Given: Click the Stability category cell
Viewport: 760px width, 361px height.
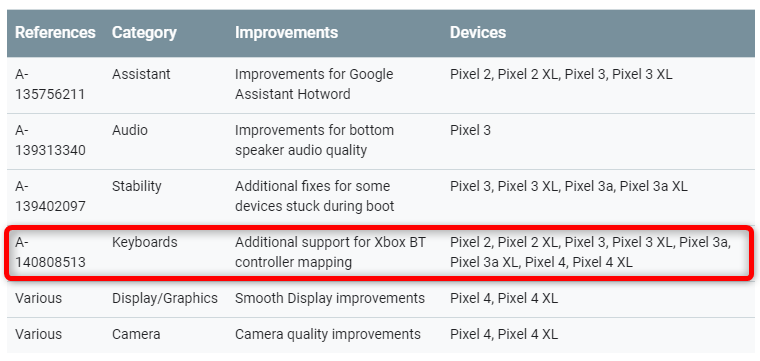Looking at the screenshot, I should pyautogui.click(x=137, y=187).
